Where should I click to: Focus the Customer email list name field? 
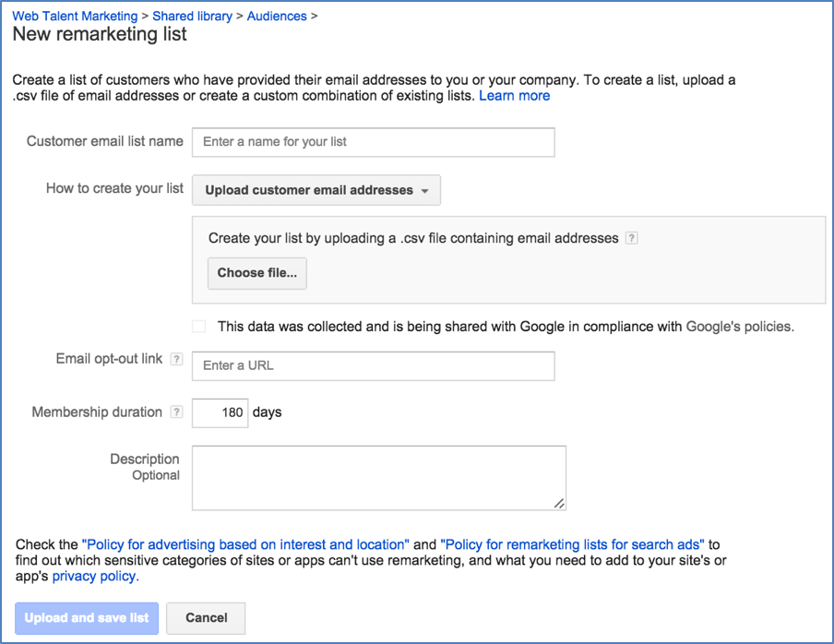click(x=374, y=142)
